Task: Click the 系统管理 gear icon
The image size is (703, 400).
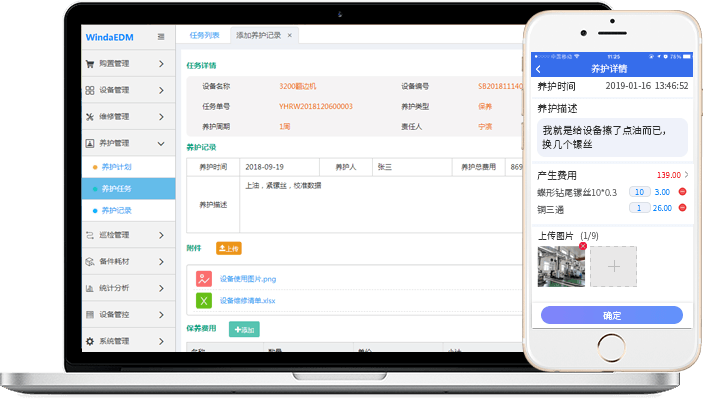Action: [90, 341]
